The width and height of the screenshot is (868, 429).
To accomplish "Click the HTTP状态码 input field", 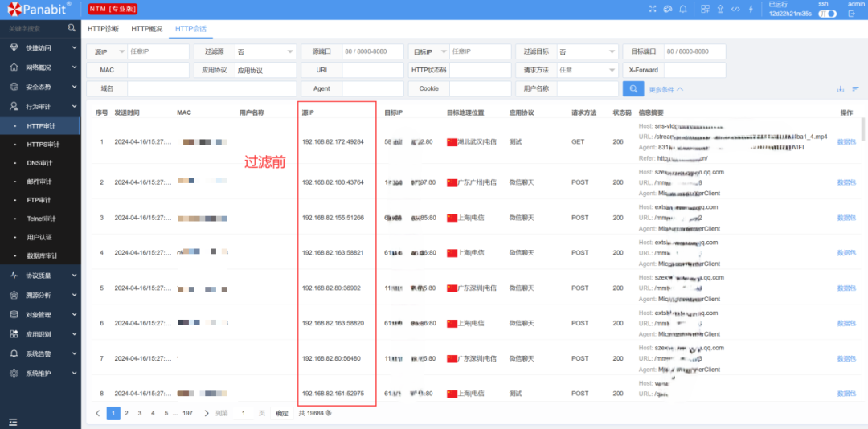I will (x=481, y=71).
